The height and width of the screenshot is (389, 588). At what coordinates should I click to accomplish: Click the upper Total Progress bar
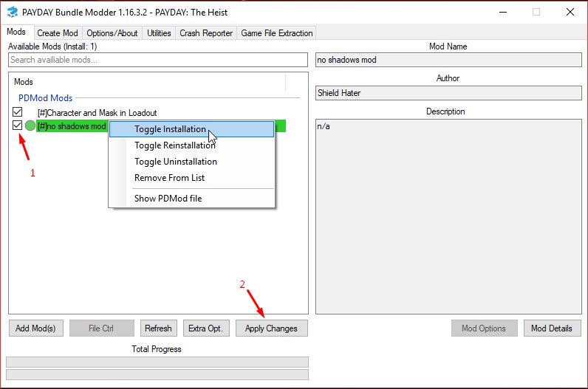(157, 362)
